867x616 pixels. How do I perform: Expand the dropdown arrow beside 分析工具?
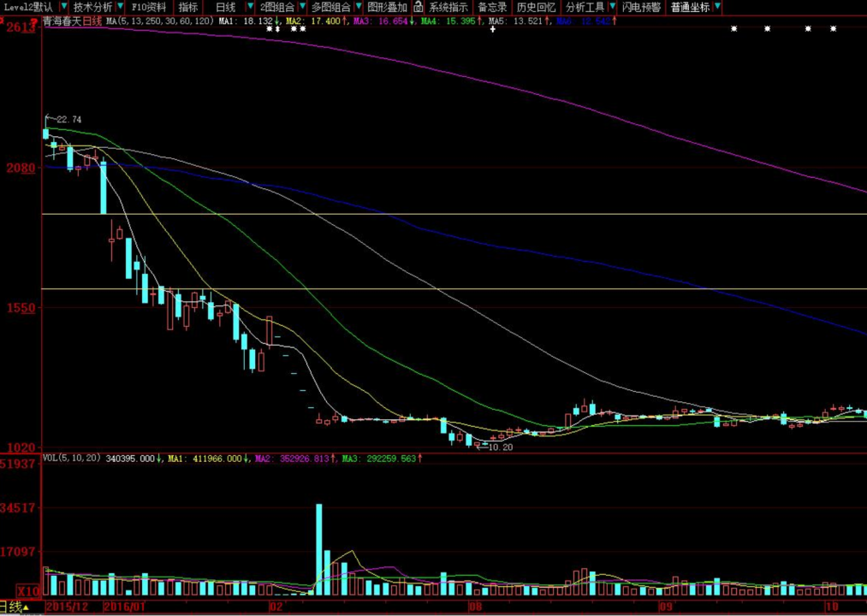tap(612, 7)
